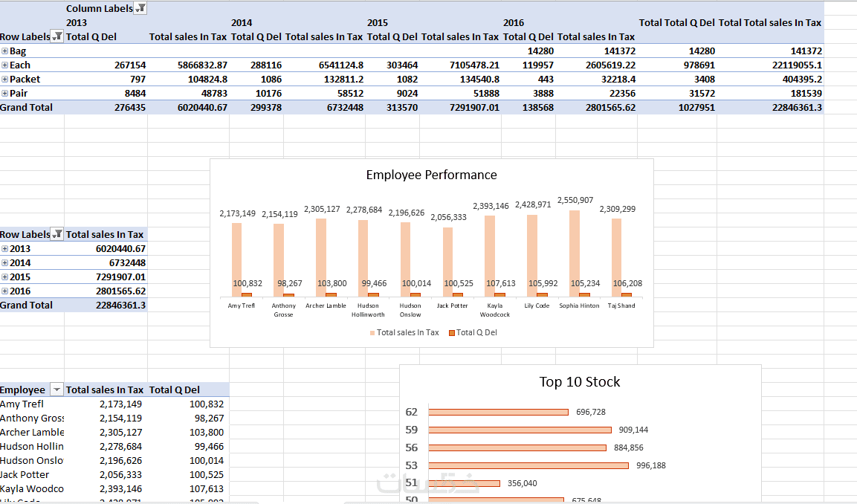The width and height of the screenshot is (857, 504).
Task: Select the cell with value 181539
Action: [x=770, y=94]
